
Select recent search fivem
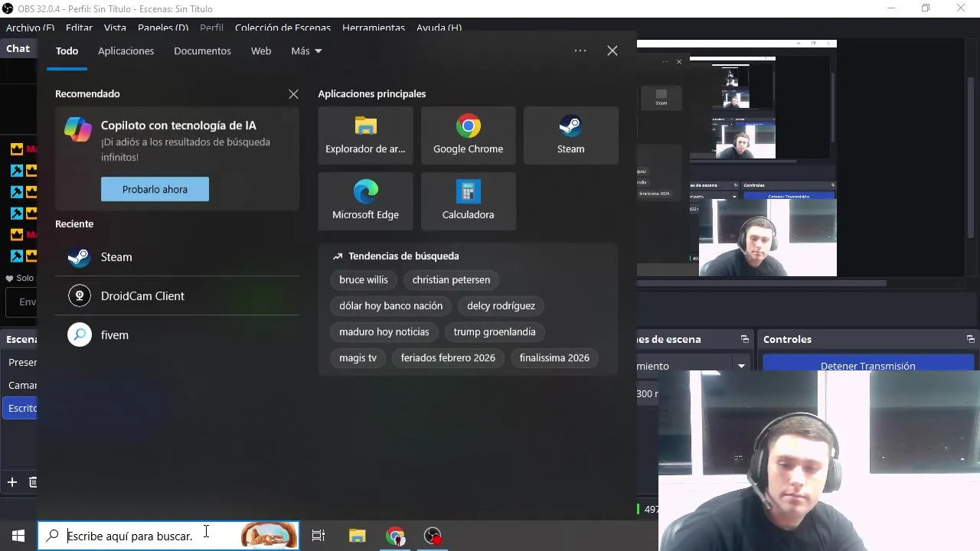coord(177,335)
